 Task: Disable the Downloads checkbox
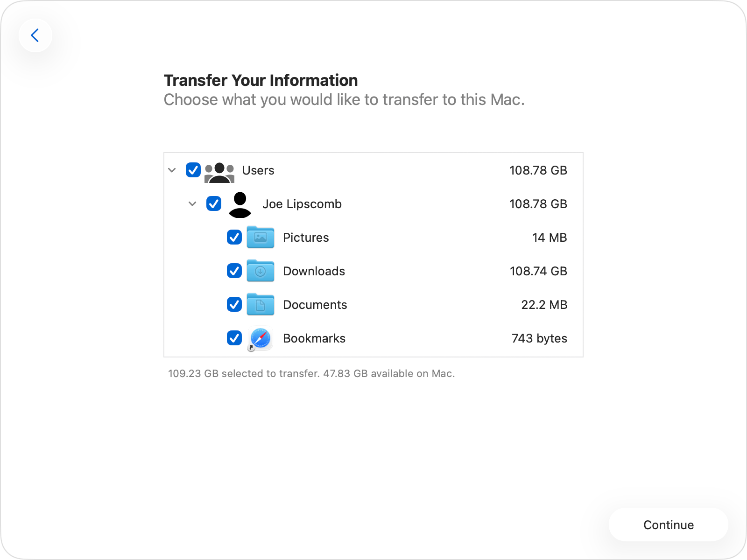point(234,271)
